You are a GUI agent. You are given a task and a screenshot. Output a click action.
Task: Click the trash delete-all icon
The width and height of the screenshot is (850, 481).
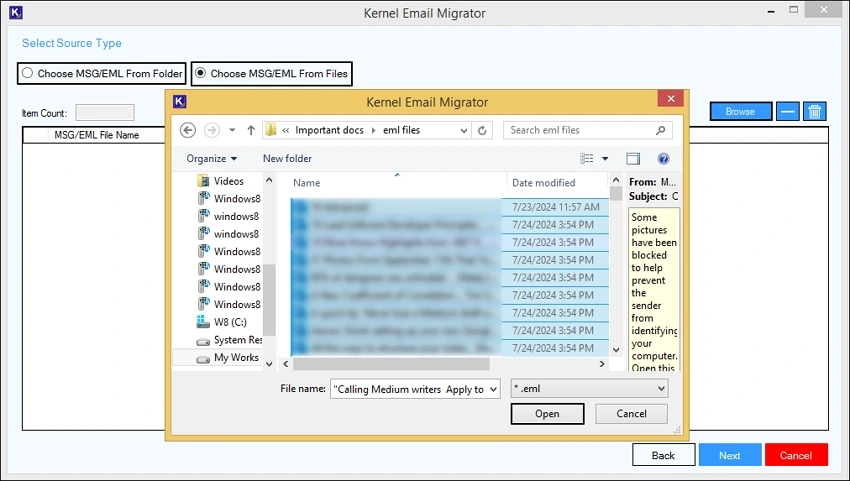click(814, 111)
